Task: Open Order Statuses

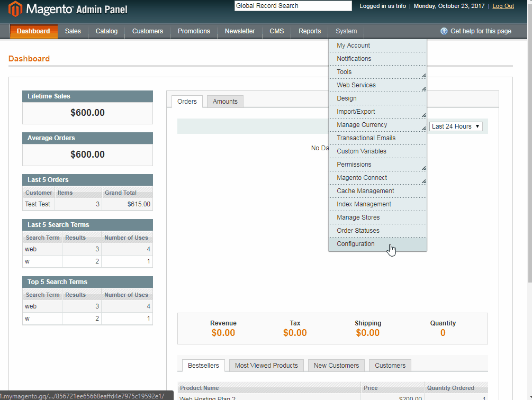Action: (x=358, y=231)
